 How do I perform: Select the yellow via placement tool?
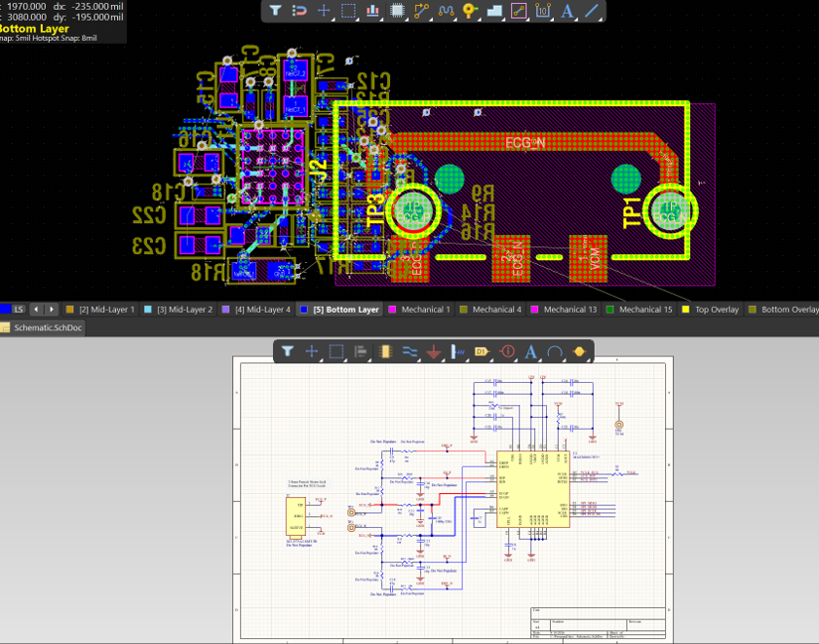click(x=470, y=11)
